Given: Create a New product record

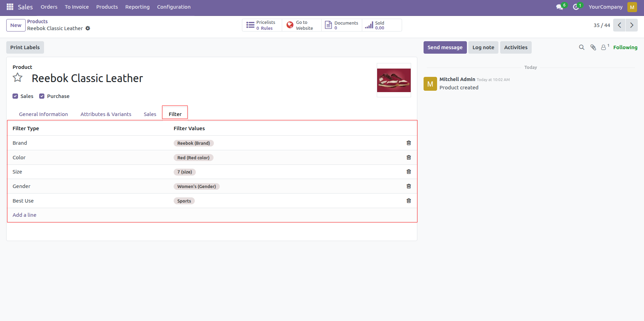Looking at the screenshot, I should pyautogui.click(x=16, y=25).
